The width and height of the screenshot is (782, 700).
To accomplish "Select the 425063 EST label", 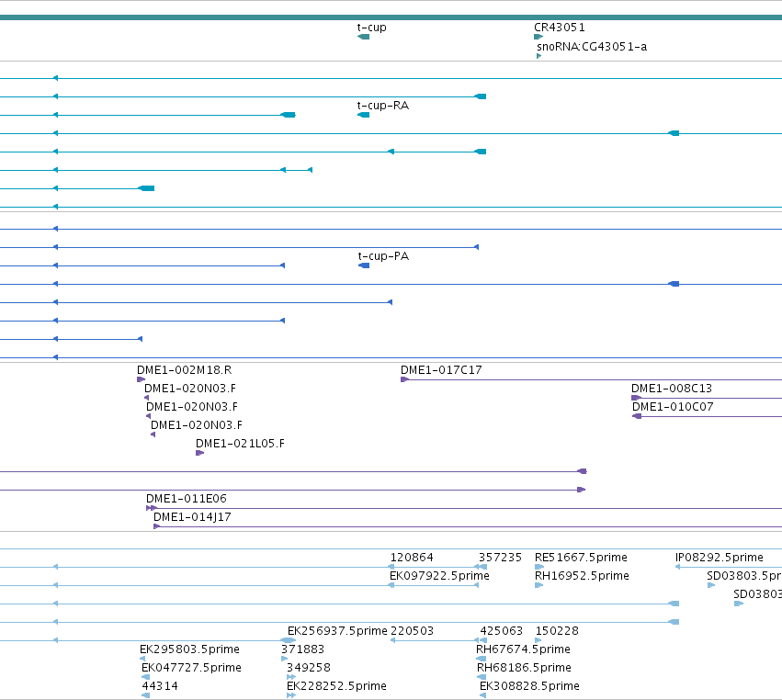I will (501, 631).
